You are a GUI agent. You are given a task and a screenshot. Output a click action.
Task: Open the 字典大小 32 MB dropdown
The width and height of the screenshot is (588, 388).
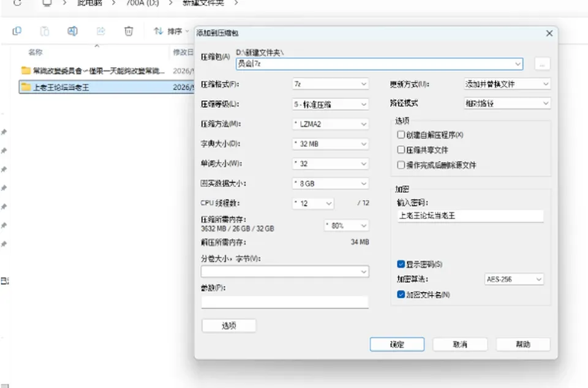click(330, 144)
